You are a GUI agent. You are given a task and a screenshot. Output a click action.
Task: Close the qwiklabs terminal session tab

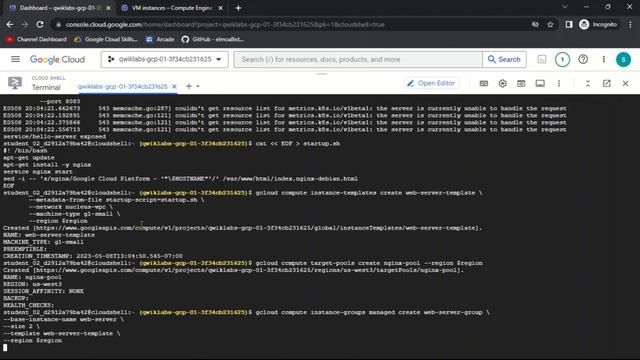(174, 87)
